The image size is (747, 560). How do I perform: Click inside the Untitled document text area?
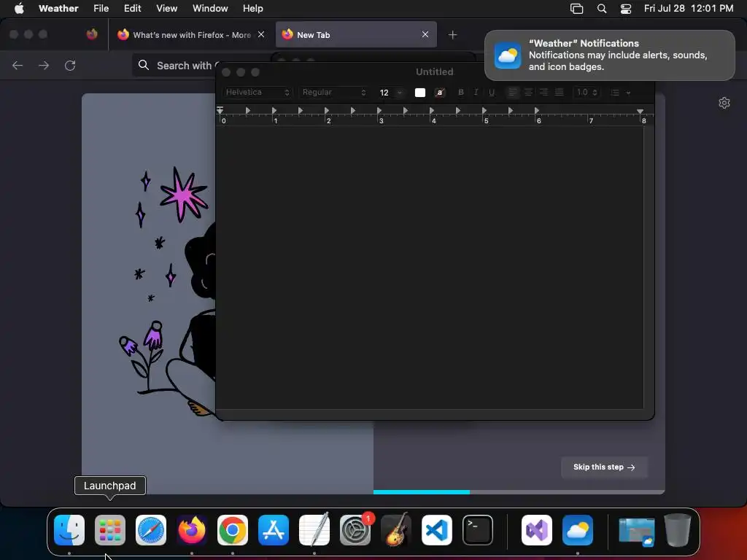(430, 267)
